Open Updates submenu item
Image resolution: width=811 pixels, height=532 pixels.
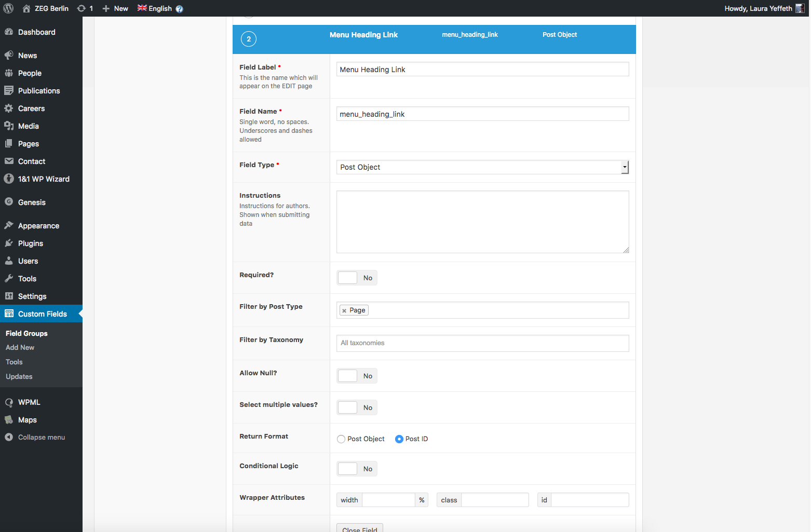19,376
